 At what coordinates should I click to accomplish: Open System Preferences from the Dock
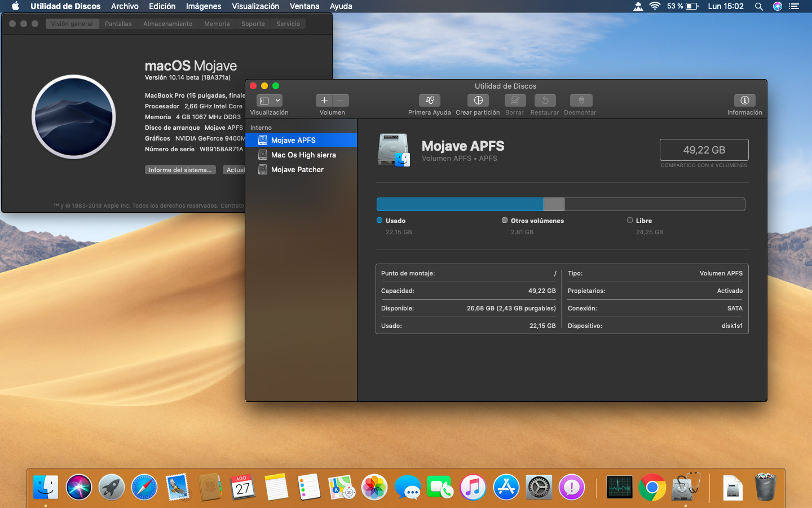coord(539,487)
